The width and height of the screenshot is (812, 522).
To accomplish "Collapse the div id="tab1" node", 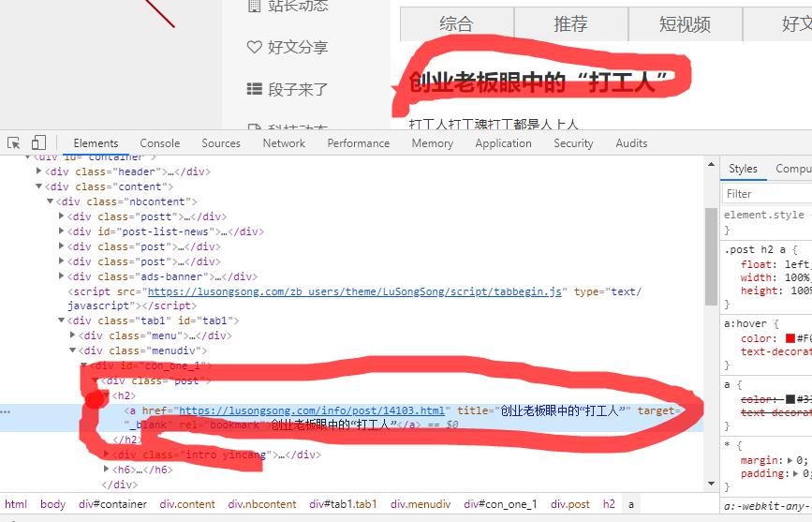I will 62,321.
